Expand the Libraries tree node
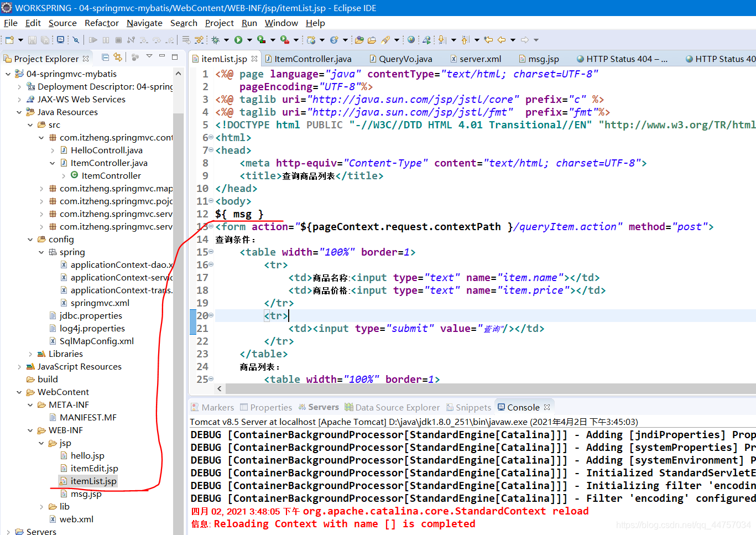The width and height of the screenshot is (756, 535). (x=30, y=354)
